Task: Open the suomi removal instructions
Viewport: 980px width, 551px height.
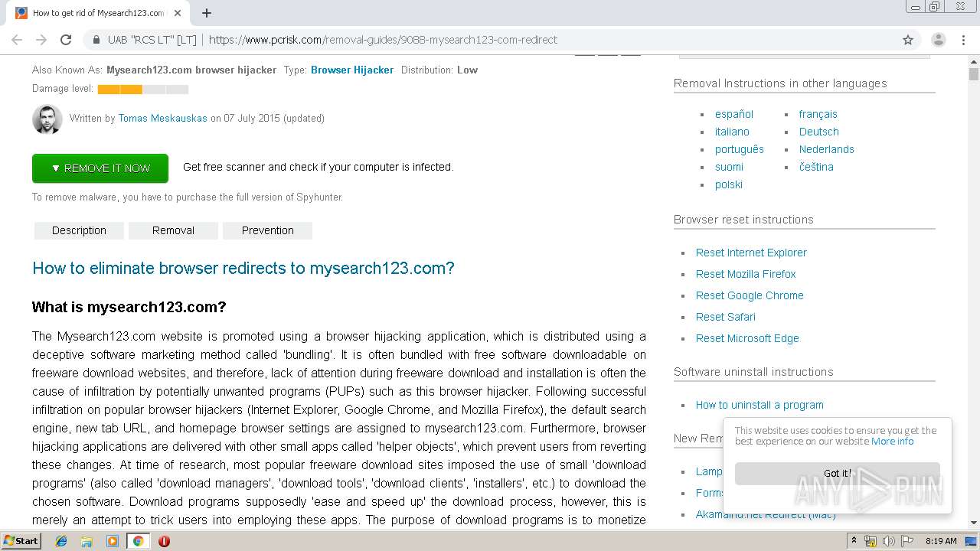Action: (729, 167)
